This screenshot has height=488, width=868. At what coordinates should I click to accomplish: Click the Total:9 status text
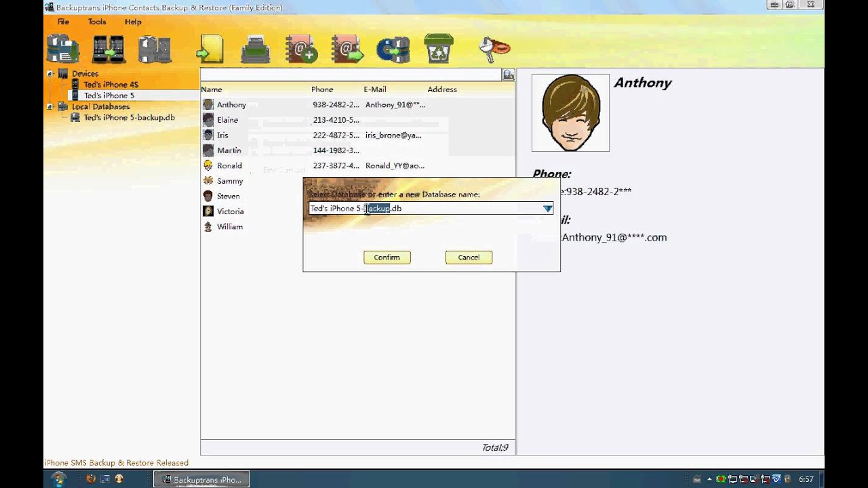[495, 447]
